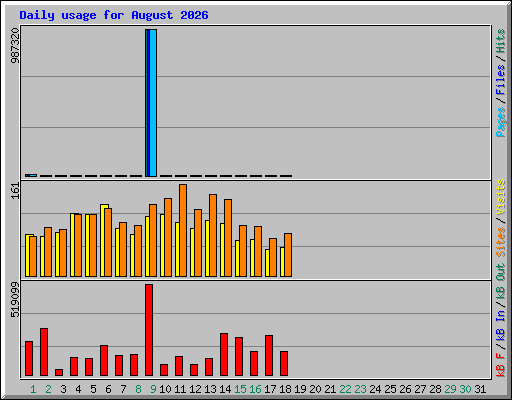The height and width of the screenshot is (400, 512).
Task: Click the red kB bar above day 17
Action: [x=269, y=356]
